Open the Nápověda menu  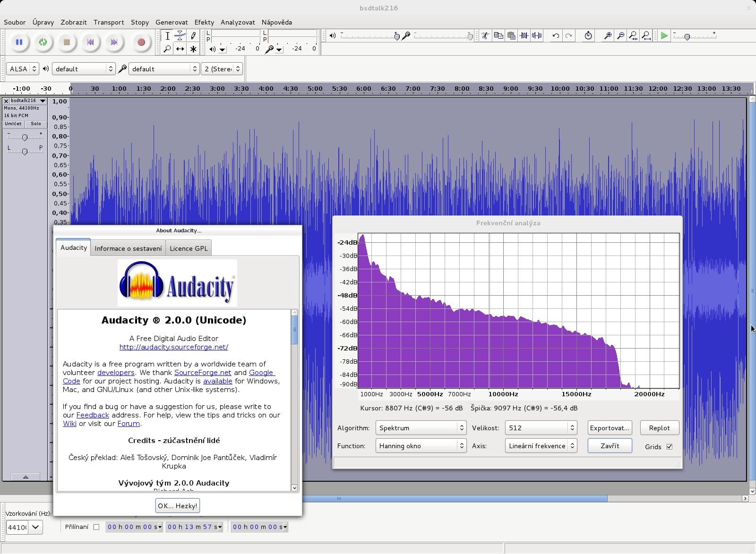tap(277, 22)
